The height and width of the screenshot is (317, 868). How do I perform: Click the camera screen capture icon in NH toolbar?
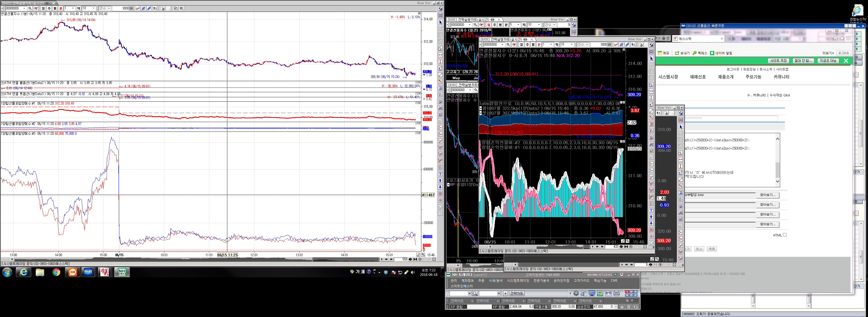point(609,293)
